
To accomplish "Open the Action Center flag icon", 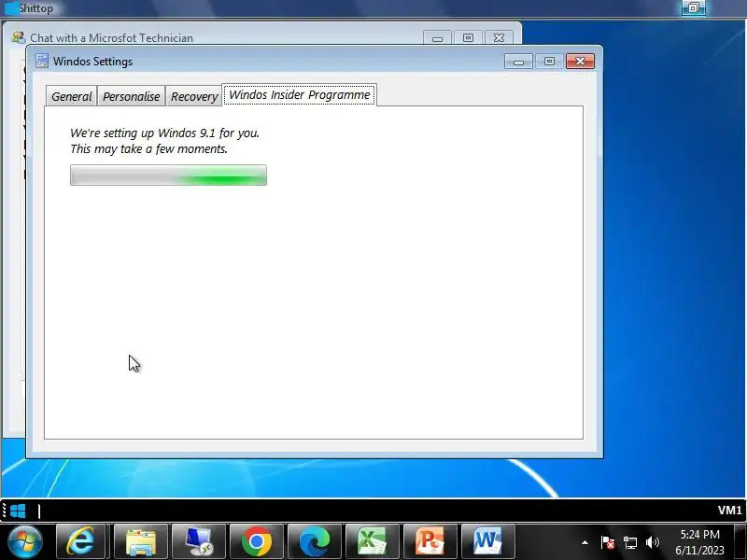I will [x=608, y=542].
